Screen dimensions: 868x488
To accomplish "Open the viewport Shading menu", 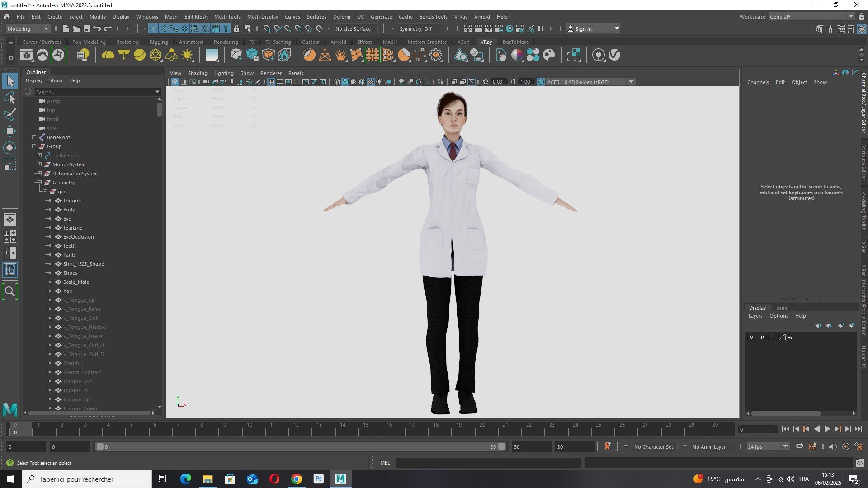I will click(x=198, y=73).
